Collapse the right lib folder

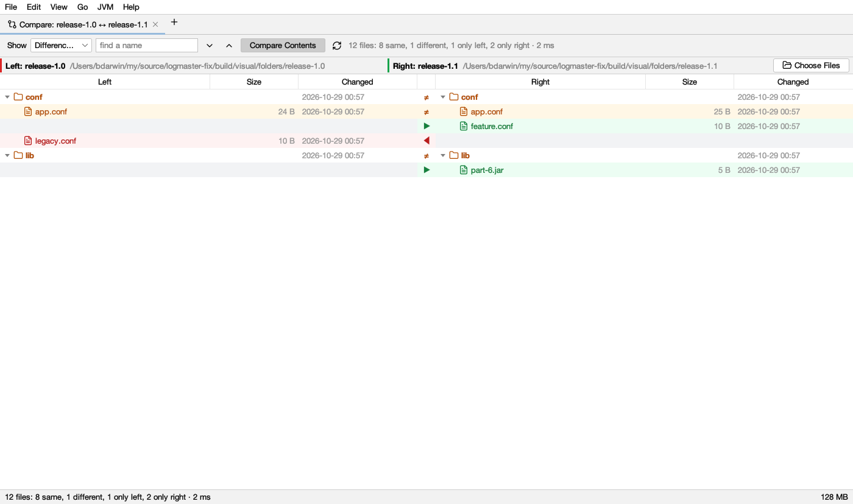pyautogui.click(x=443, y=155)
